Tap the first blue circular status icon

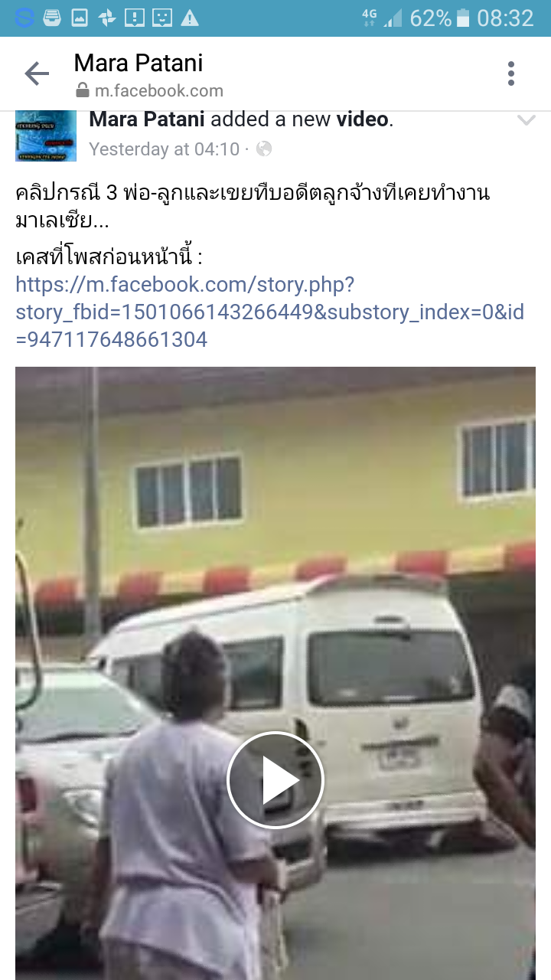24,18
